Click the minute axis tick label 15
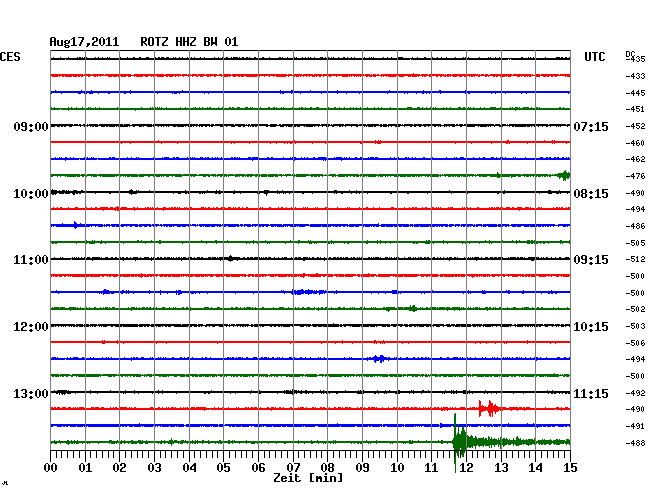 pyautogui.click(x=570, y=468)
